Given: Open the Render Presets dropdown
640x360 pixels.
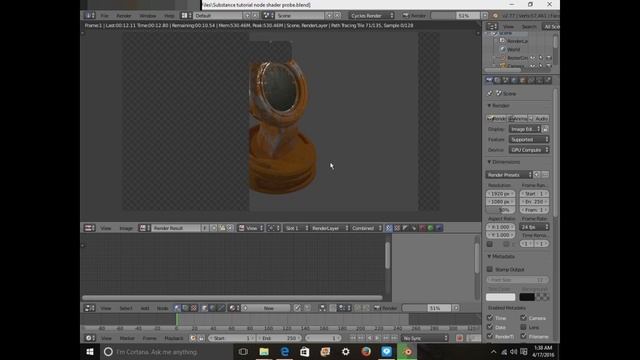Looking at the screenshot, I should pyautogui.click(x=509, y=175).
